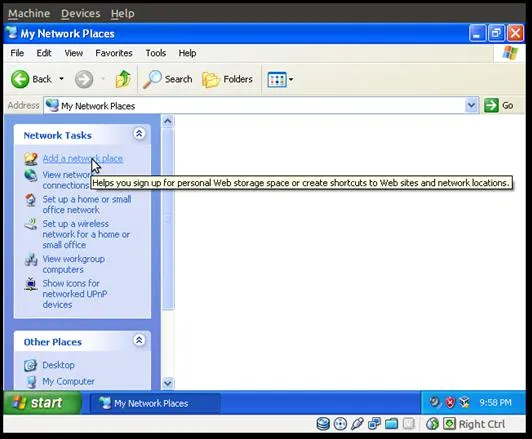Open the Search toolbar button
532x439 pixels.
168,79
